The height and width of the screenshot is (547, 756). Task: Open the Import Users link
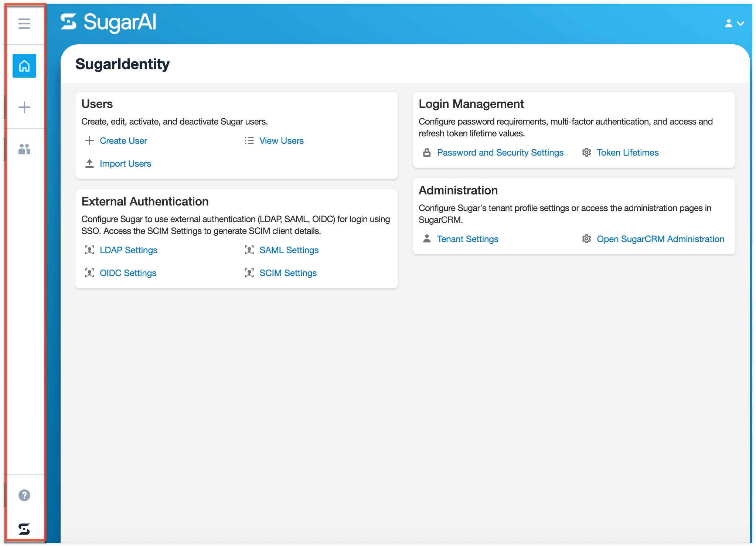(x=125, y=164)
